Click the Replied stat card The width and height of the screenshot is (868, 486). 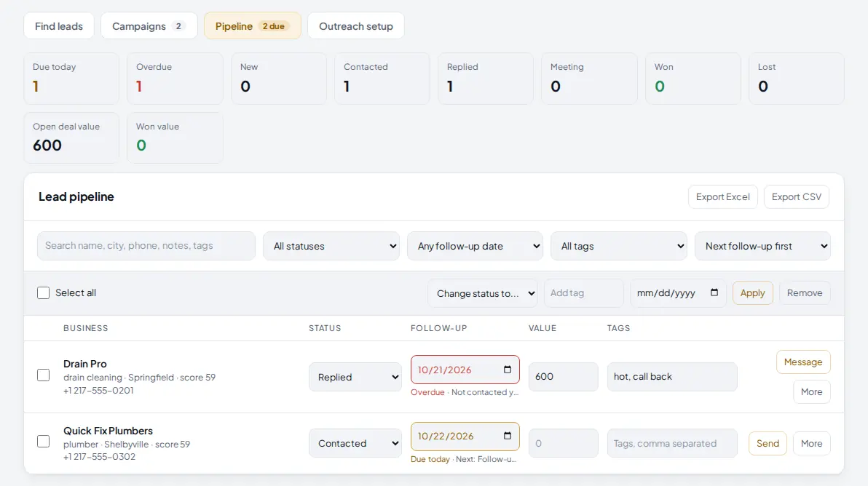[486, 79]
